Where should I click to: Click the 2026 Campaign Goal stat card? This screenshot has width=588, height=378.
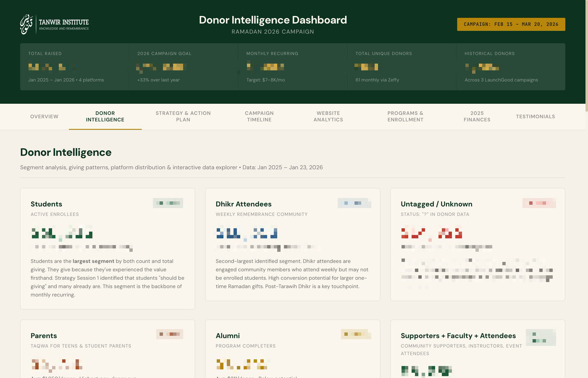[x=184, y=67]
